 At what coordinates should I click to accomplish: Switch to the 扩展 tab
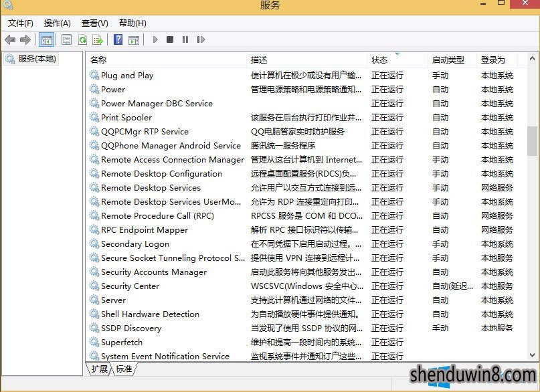click(x=99, y=369)
